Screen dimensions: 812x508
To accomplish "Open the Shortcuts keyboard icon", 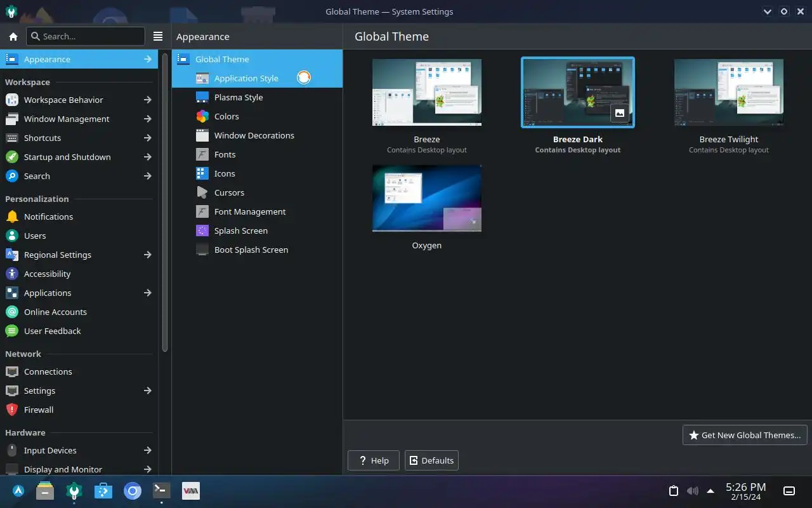I will 12,138.
